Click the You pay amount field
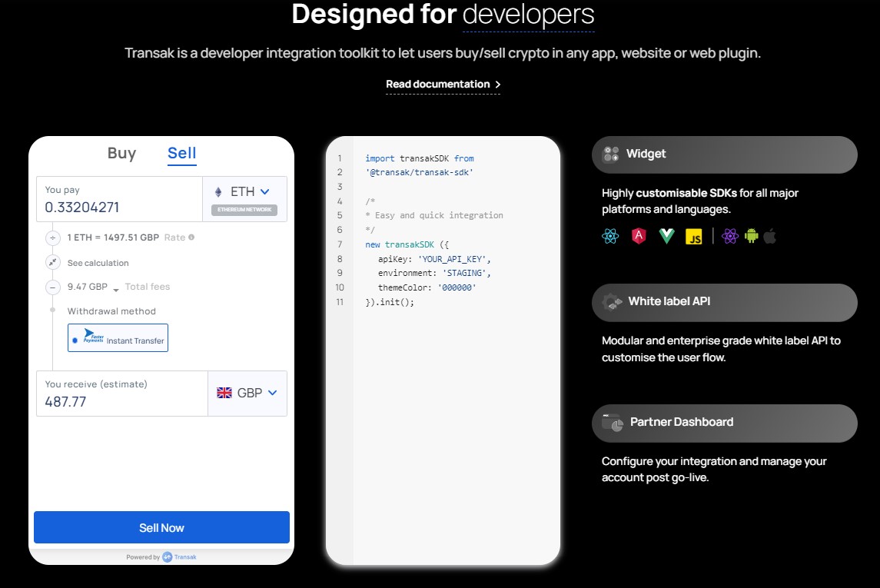 click(x=119, y=207)
